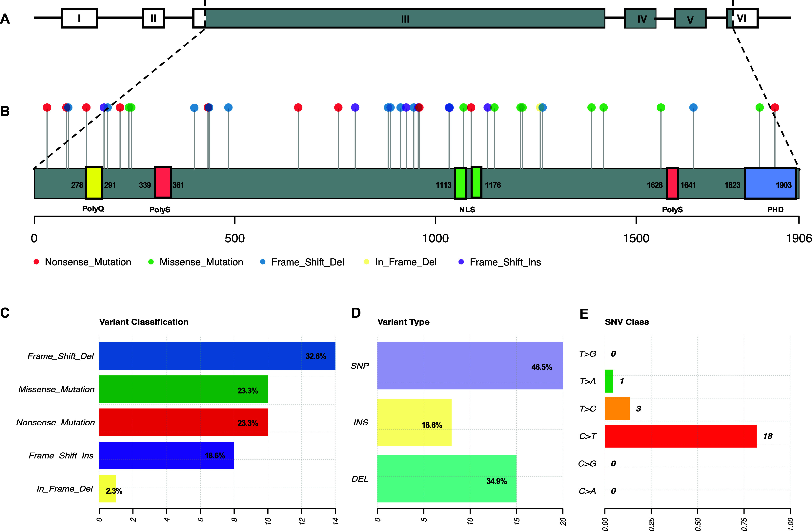Click the Missense_Mutation 23.3% green bar
Image resolution: width=812 pixels, height=531 pixels.
click(183, 389)
